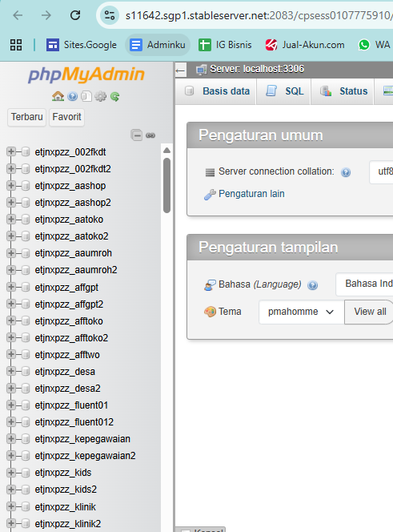This screenshot has height=532, width=393.
Task: Click the phpMyAdmin logo
Action: (x=86, y=75)
